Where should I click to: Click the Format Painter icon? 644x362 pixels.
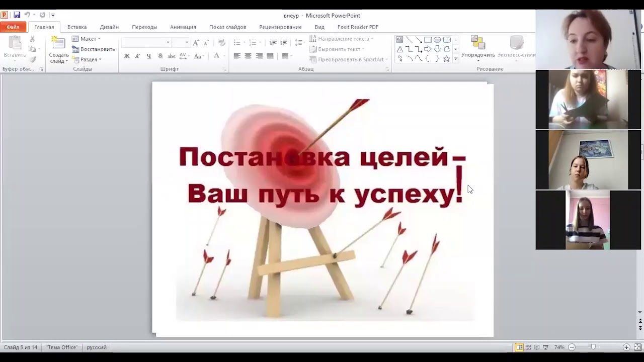[x=33, y=59]
